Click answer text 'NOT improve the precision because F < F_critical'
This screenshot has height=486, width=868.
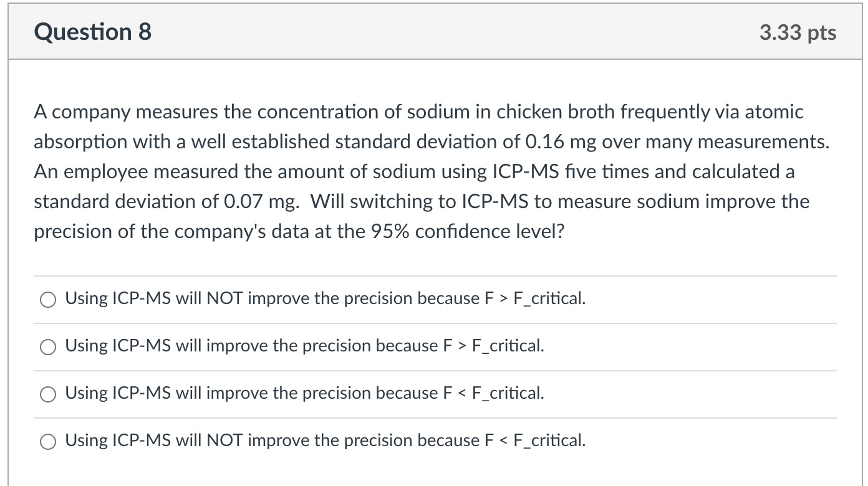325,441
